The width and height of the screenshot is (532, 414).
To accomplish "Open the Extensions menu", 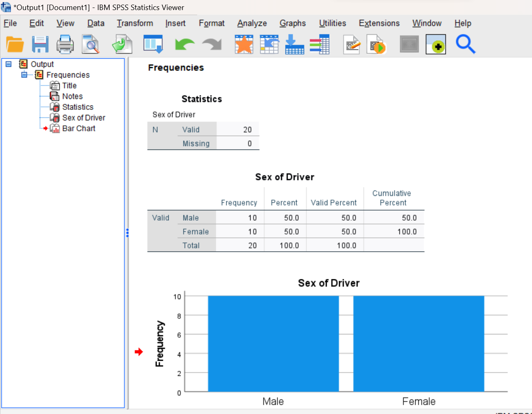I will coord(379,23).
